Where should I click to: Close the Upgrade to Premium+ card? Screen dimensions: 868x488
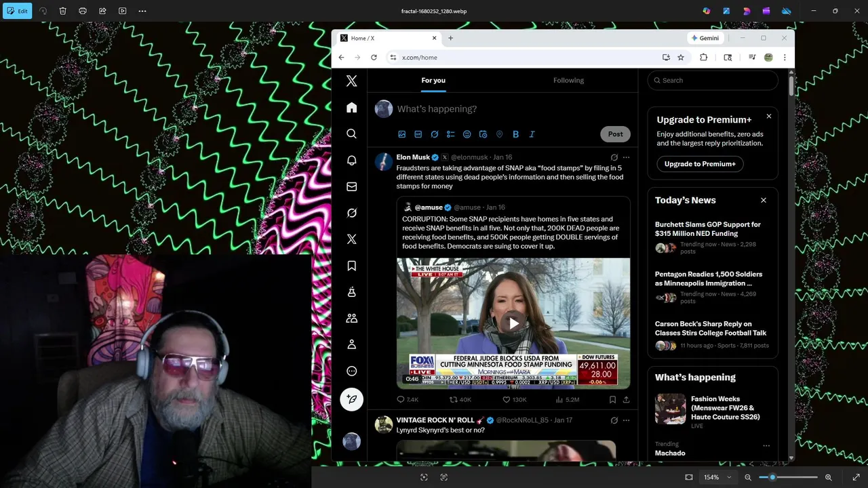click(768, 117)
